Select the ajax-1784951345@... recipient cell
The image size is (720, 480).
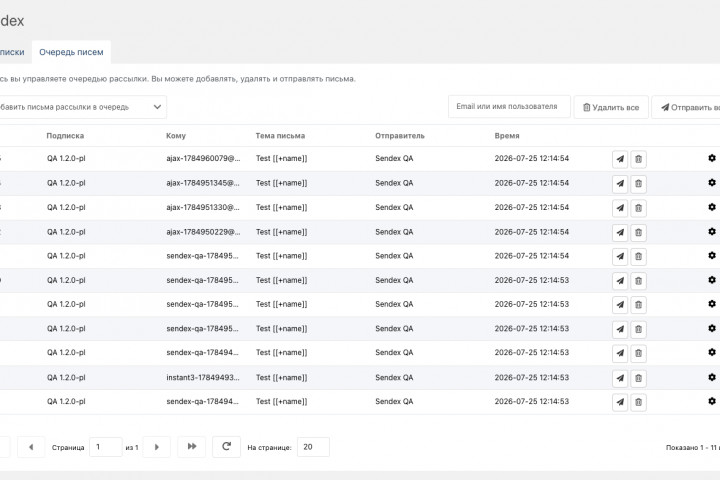pyautogui.click(x=203, y=183)
